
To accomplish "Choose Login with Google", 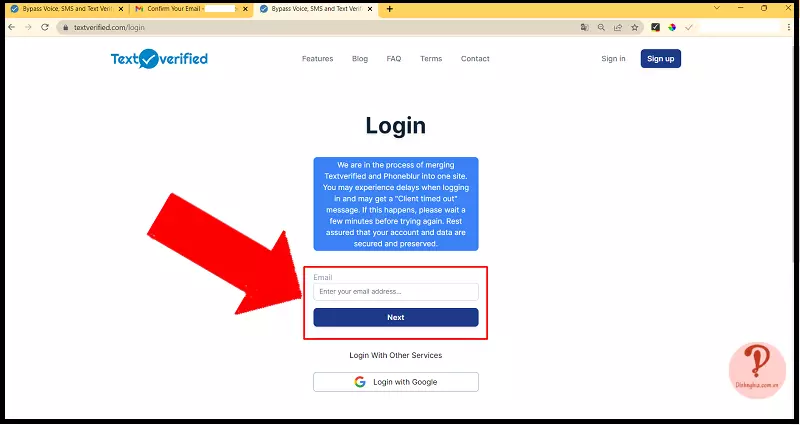I will [x=396, y=382].
